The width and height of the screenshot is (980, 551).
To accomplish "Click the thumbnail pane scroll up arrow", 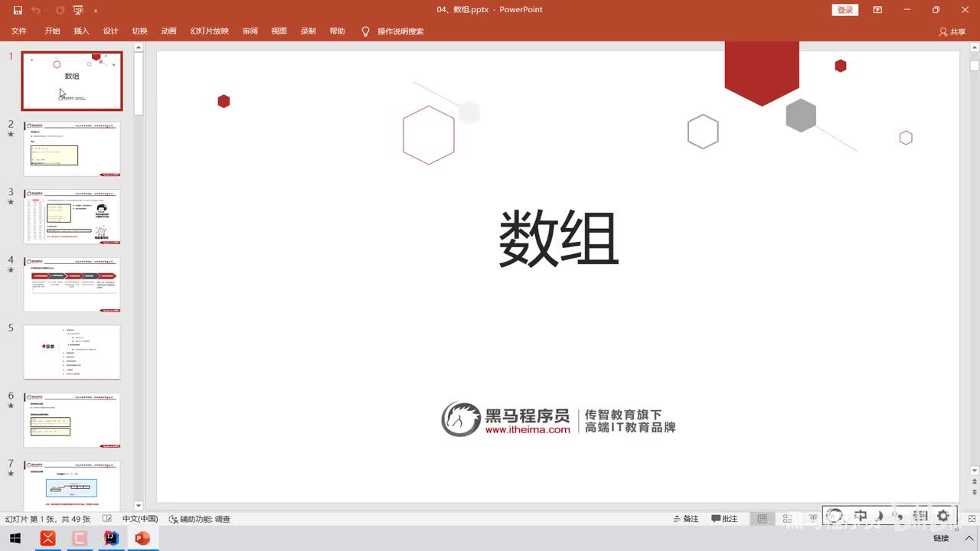I will coord(139,47).
